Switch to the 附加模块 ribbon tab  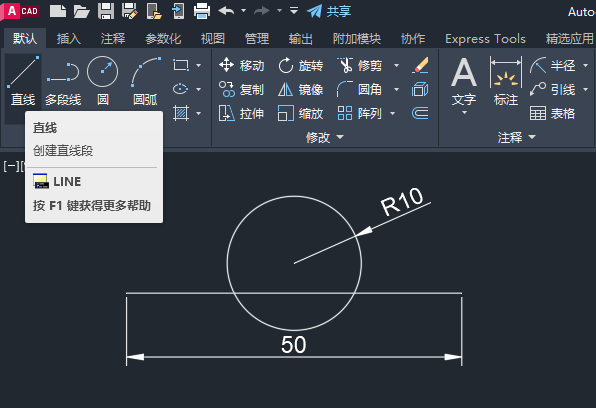[357, 38]
